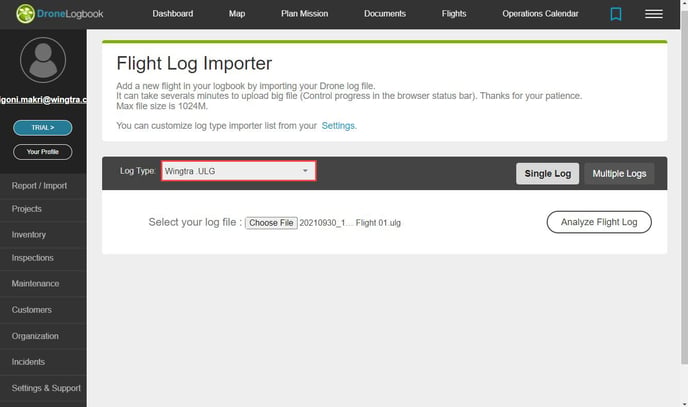Open the Log Type dropdown
688x407 pixels.
pyautogui.click(x=238, y=171)
